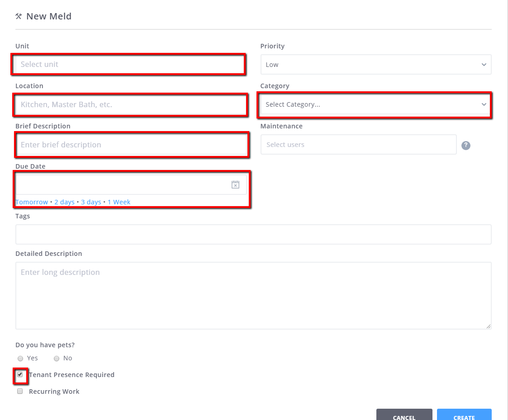Open the Priority dropdown
Viewport: 508px width, 420px height.
pyautogui.click(x=375, y=65)
